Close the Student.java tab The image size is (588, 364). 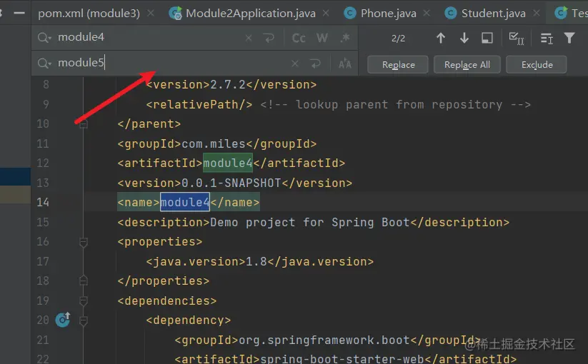coord(537,13)
